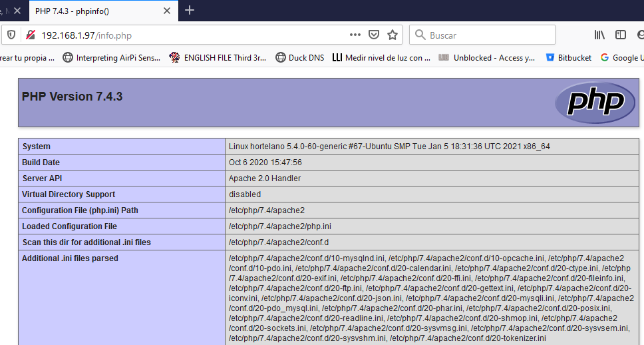This screenshot has width=644, height=345.
Task: Open the Bitbucket bookmark
Action: [568, 58]
